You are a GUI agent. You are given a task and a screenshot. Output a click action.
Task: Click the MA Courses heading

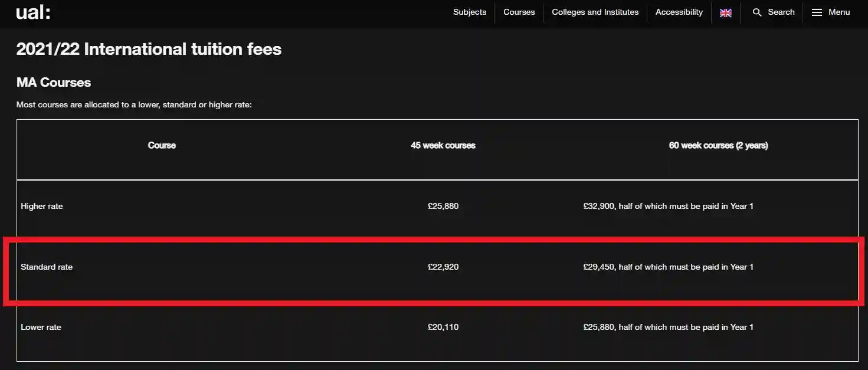click(x=54, y=82)
